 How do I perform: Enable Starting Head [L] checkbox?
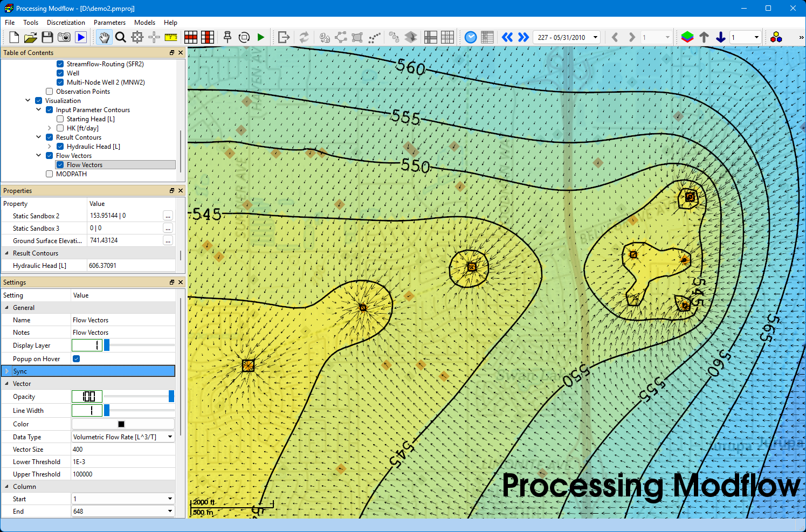[x=60, y=119]
